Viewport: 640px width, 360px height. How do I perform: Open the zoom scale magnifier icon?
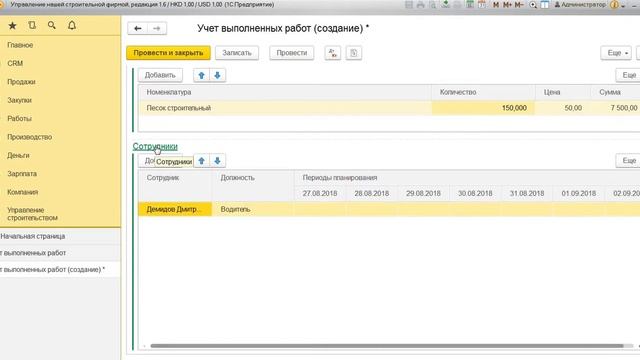tap(533, 4)
